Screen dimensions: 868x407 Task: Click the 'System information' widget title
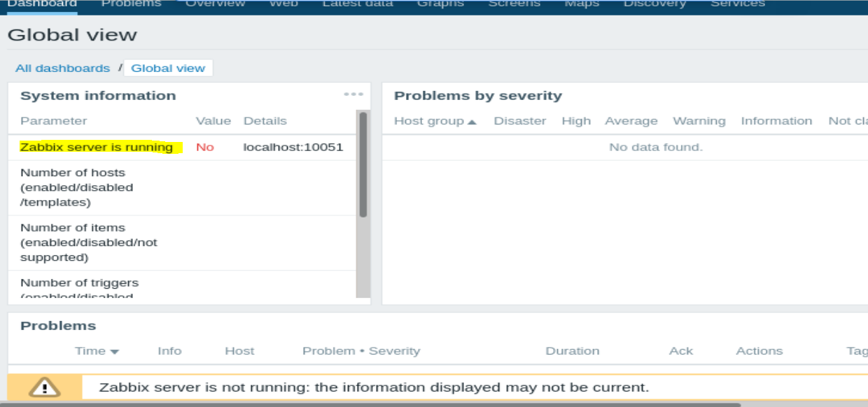(x=98, y=96)
